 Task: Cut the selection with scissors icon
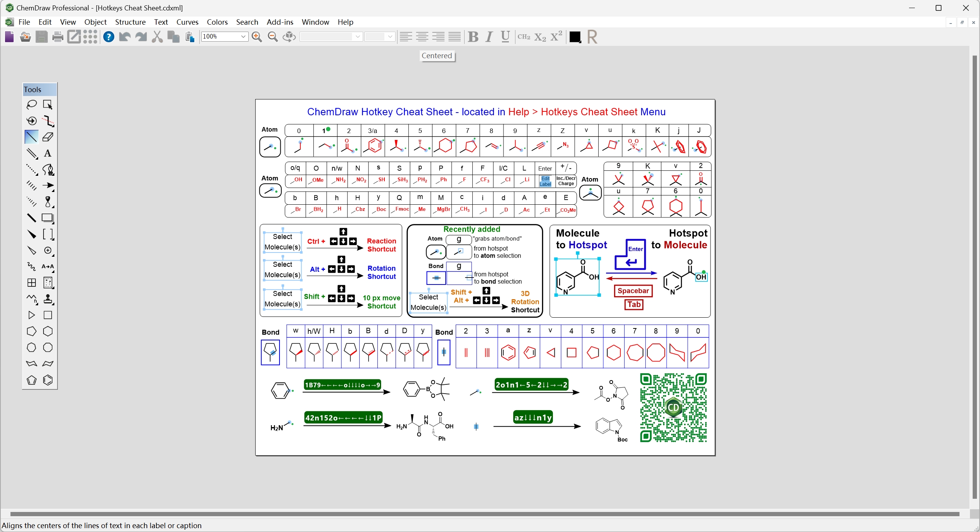tap(157, 37)
